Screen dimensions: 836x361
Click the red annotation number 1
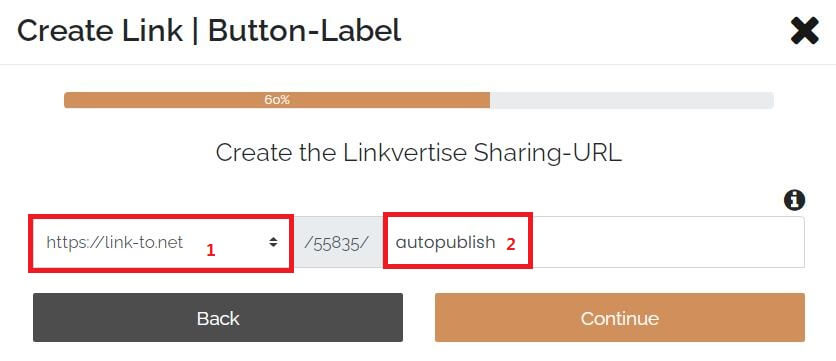pos(211,250)
